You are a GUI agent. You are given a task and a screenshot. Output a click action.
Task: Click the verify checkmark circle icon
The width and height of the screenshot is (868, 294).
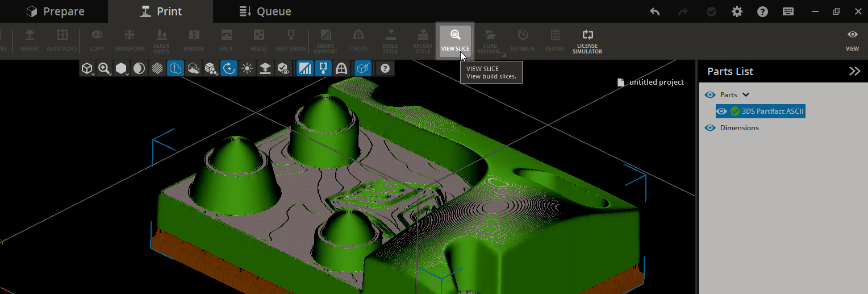tap(711, 11)
